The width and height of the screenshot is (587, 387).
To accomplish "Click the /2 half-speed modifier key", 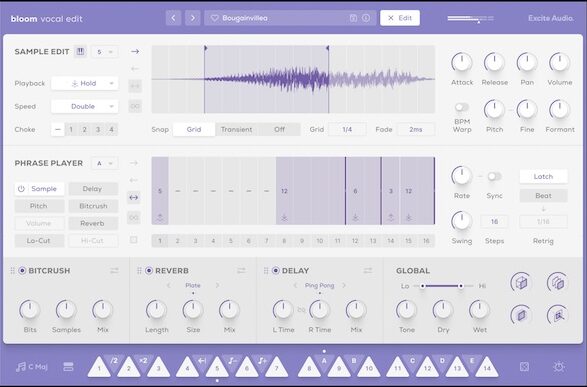I will coord(114,361).
